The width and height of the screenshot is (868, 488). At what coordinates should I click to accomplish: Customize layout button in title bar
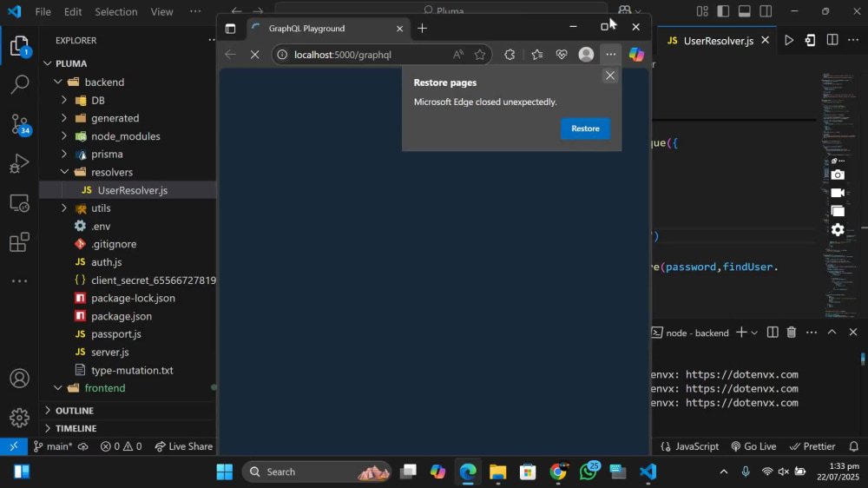pos(702,11)
